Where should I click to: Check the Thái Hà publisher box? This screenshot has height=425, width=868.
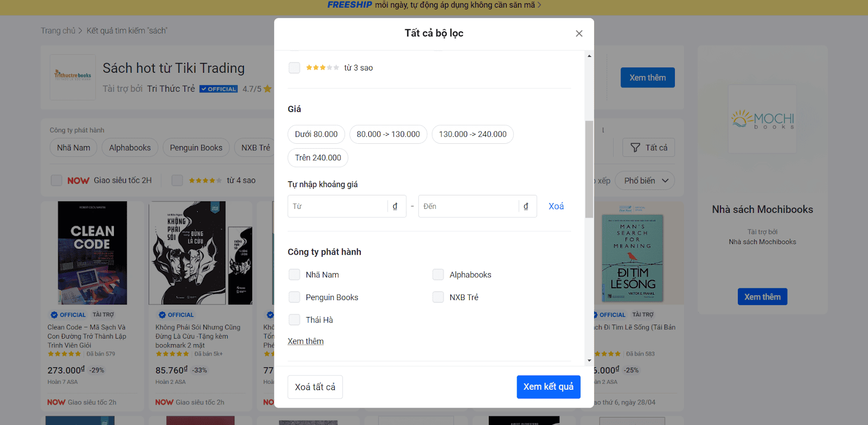point(295,320)
